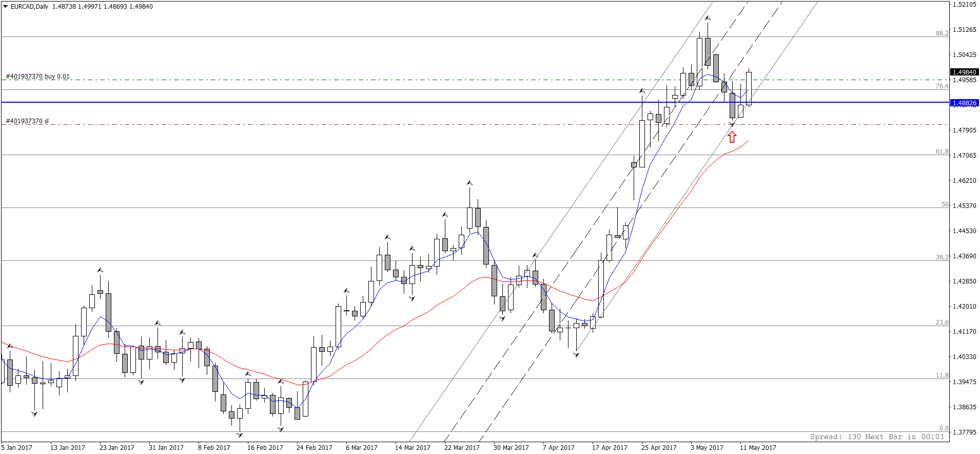Click the 61,8 Fibonacci level label
This screenshot has height=454, width=980.
coord(942,152)
